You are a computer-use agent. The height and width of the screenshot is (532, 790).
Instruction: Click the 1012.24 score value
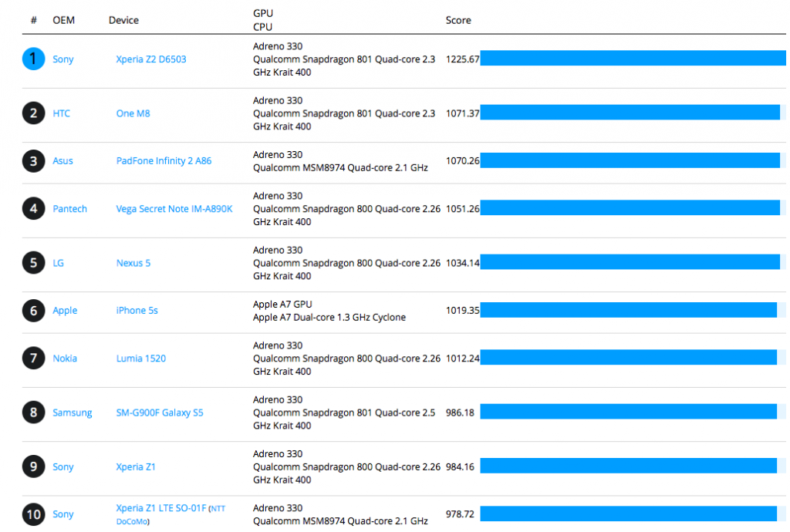click(463, 359)
